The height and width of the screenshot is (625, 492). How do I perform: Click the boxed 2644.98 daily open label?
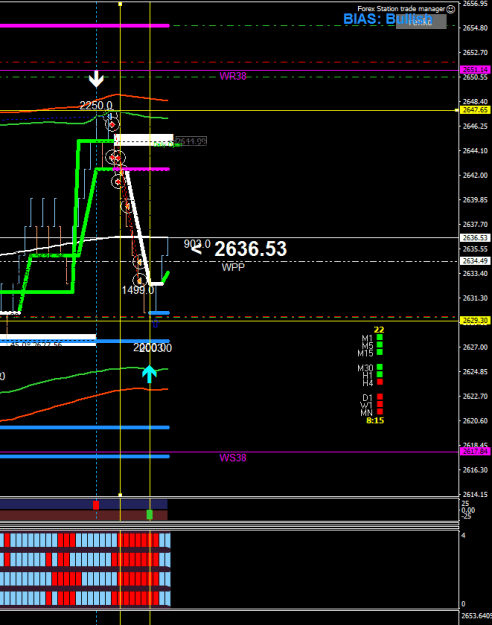pos(191,141)
